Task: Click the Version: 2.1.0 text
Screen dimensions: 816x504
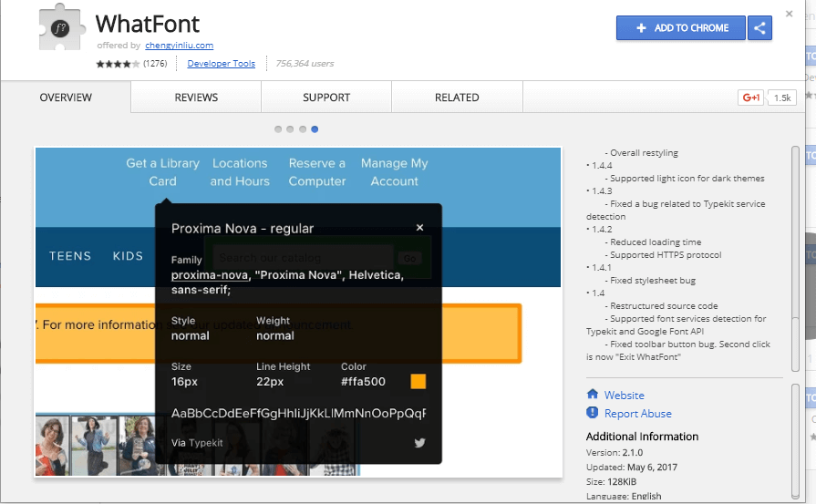Action: [615, 453]
